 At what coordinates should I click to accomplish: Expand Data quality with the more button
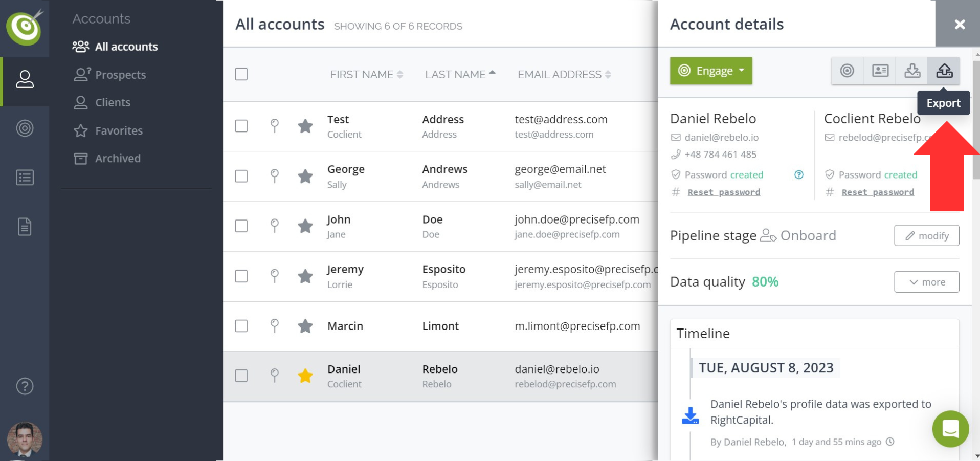pos(926,282)
